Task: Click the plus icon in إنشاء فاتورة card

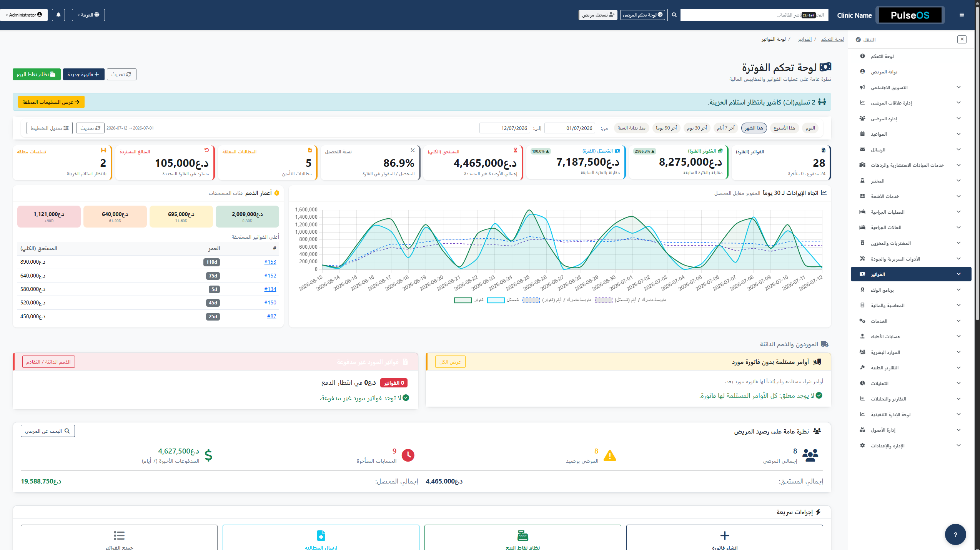Action: pyautogui.click(x=724, y=535)
